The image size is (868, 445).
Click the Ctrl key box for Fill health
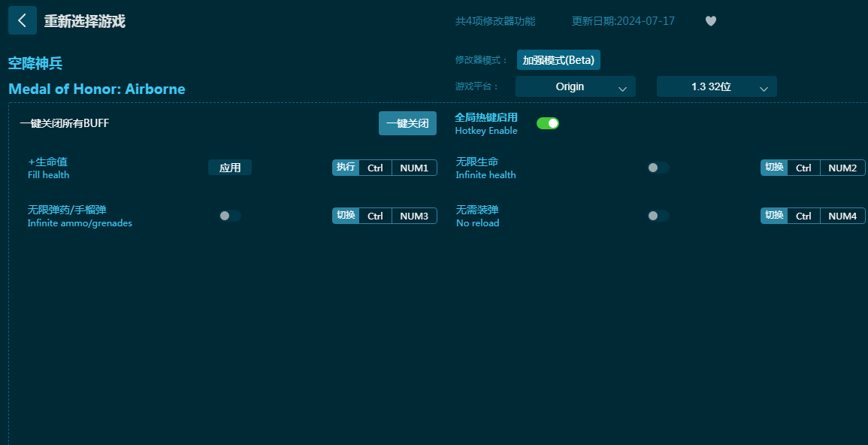pos(375,168)
